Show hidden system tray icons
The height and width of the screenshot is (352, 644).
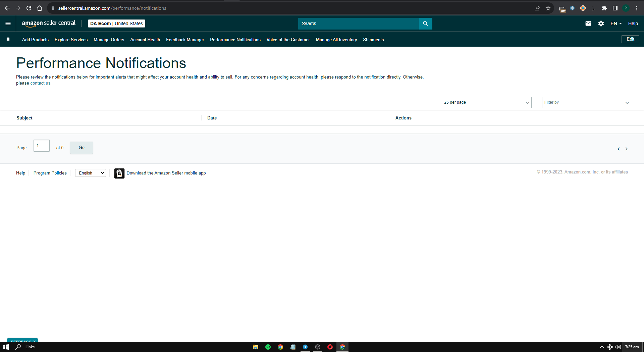602,347
